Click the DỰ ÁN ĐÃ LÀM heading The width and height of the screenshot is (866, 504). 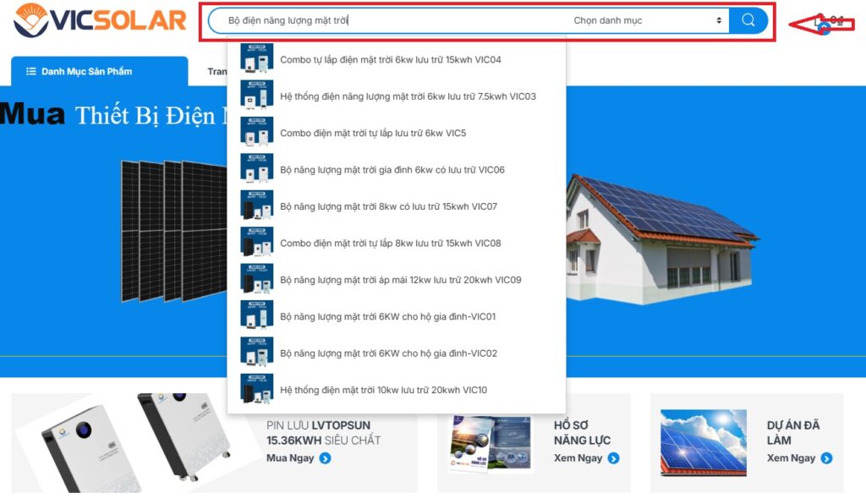[x=793, y=433]
